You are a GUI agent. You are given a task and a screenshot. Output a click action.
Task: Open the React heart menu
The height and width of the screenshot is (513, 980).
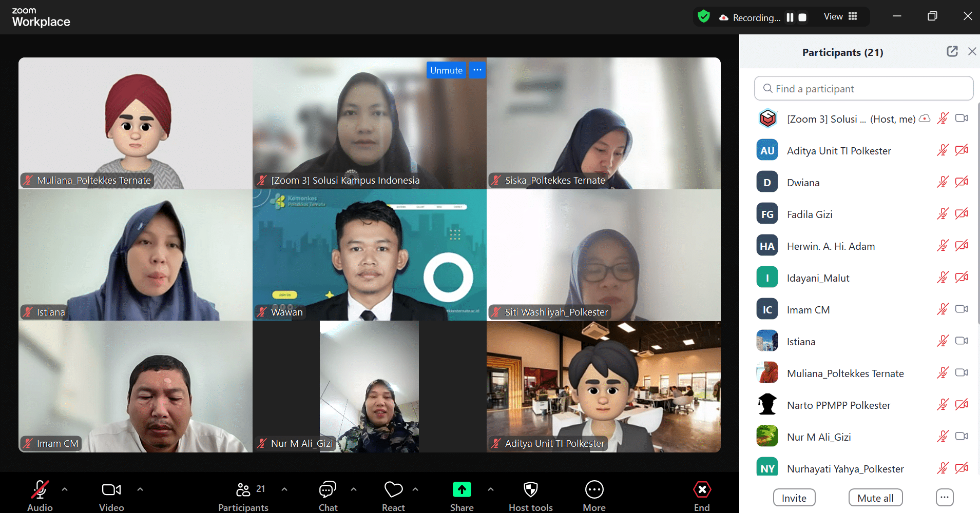click(393, 490)
